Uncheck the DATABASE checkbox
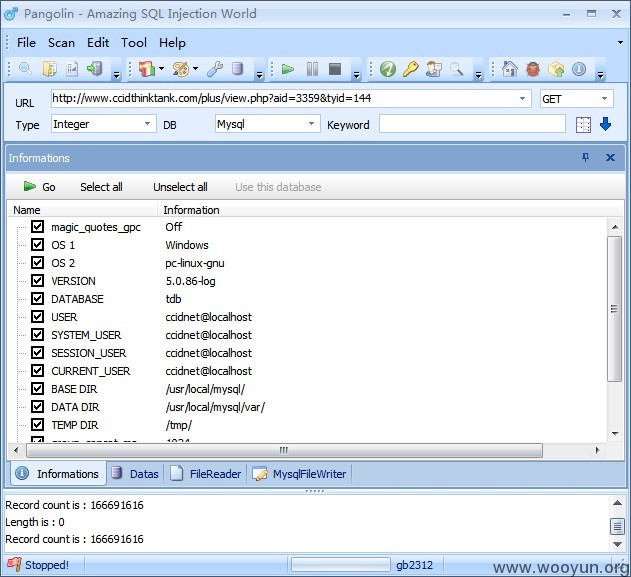 [x=37, y=299]
